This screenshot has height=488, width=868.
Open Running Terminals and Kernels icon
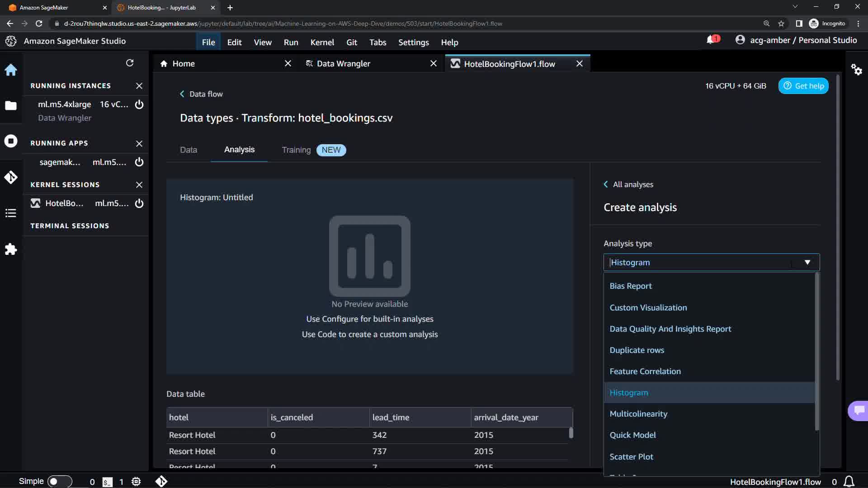tap(11, 141)
